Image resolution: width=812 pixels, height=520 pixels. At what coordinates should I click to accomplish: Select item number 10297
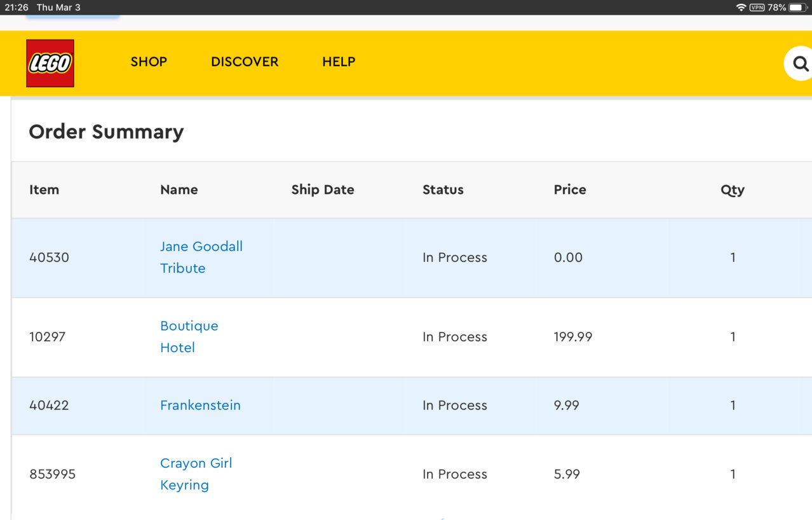coord(47,337)
